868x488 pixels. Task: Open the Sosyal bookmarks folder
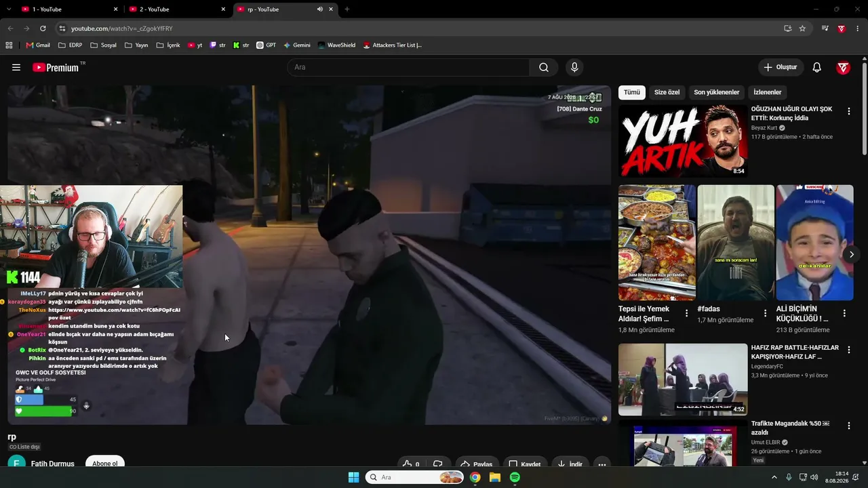click(102, 45)
